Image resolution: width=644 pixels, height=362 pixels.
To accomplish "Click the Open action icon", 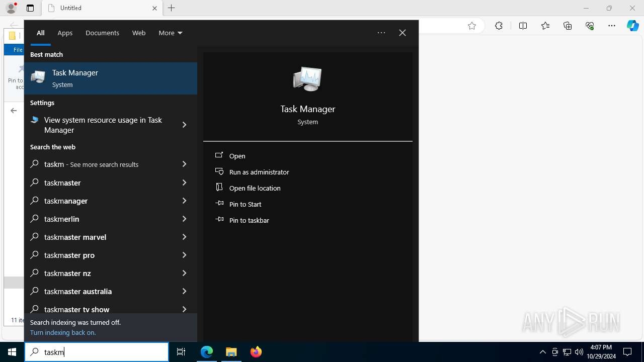I will point(219,155).
